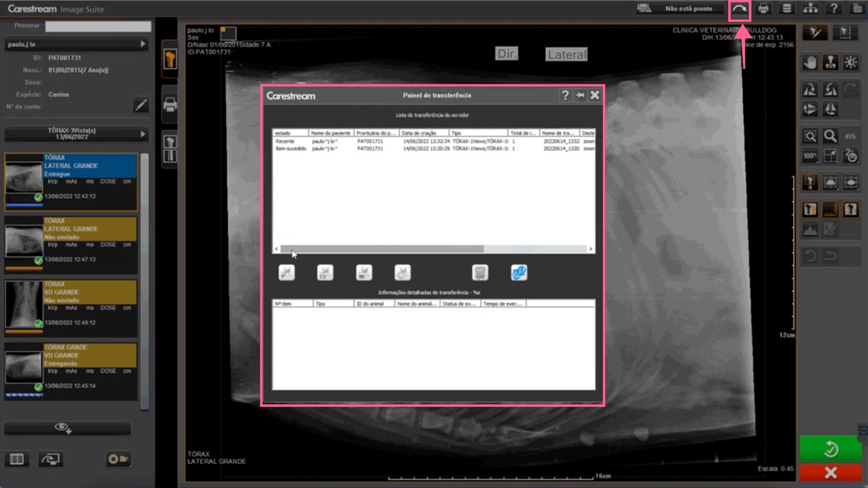
Task: Select the TÓRAX VD GRANDE thumbnail
Action: (x=23, y=304)
